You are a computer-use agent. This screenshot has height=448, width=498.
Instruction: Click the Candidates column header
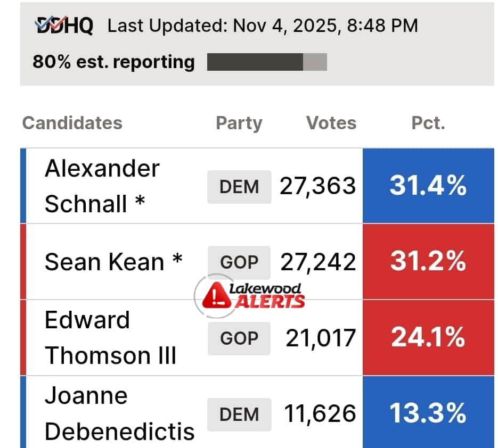[72, 123]
